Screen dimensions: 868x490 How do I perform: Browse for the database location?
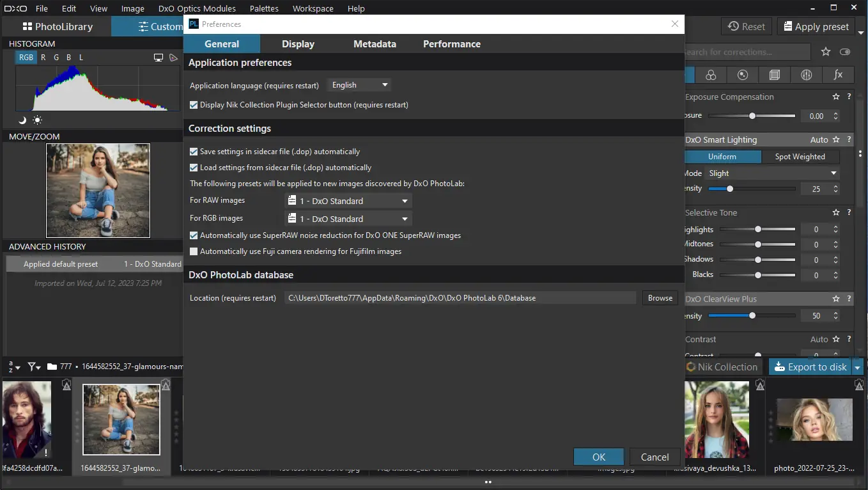[x=660, y=298]
